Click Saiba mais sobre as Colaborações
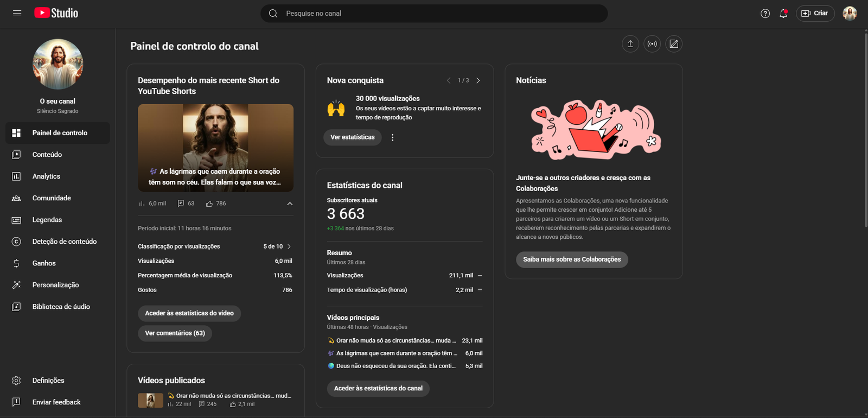The width and height of the screenshot is (868, 418). coord(572,259)
